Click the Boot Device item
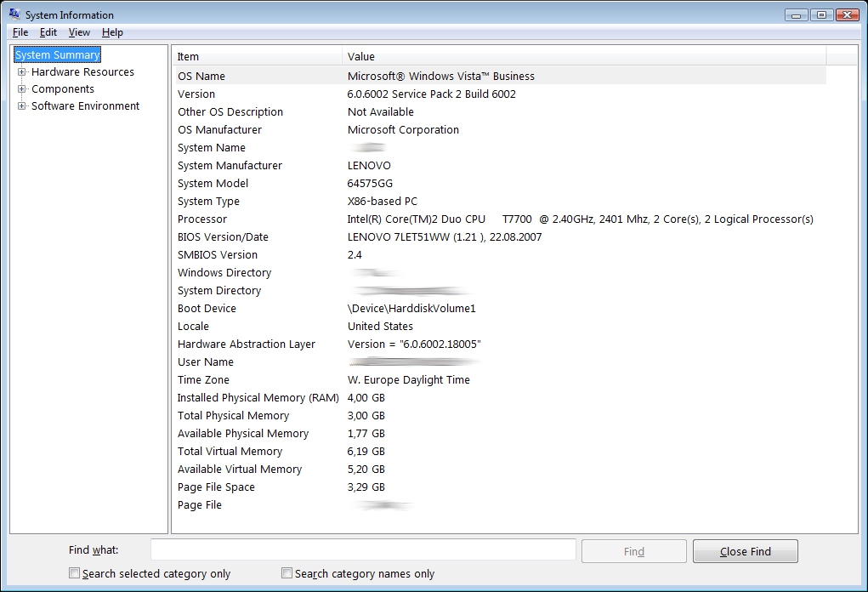This screenshot has height=592, width=868. 207,309
